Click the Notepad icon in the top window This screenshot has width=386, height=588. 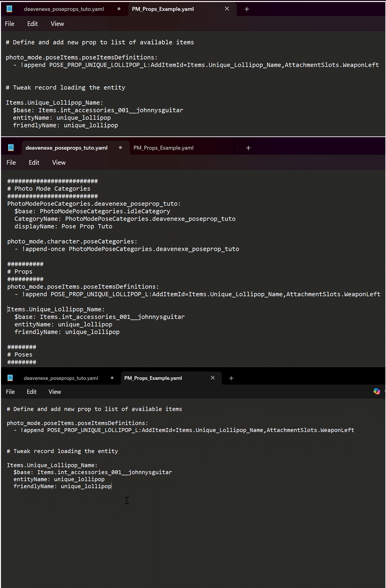9,9
